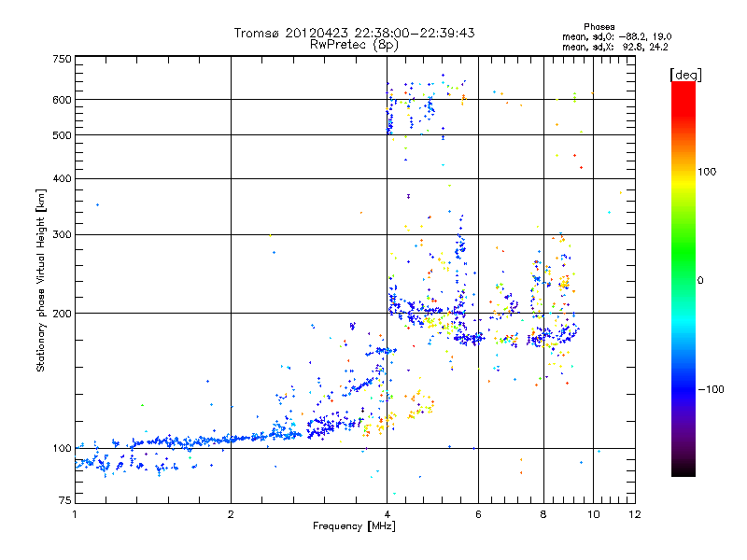
Task: Click y-axis tick label "400"
Action: click(x=63, y=178)
